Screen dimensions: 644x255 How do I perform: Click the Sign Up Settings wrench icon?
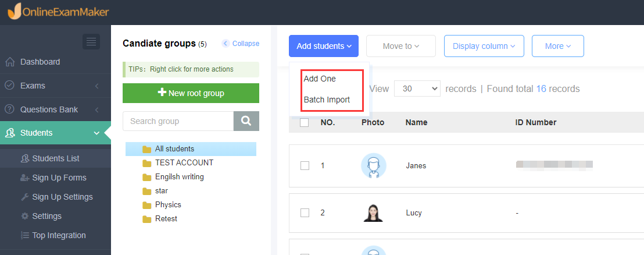(24, 197)
